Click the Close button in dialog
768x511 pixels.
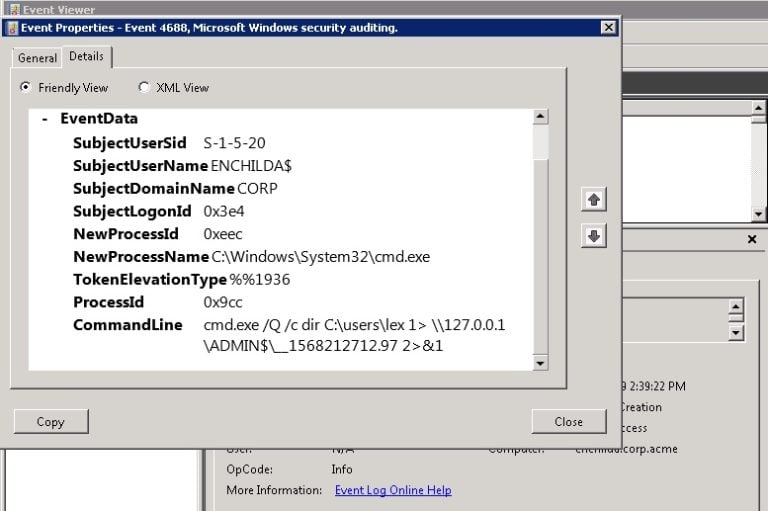pos(568,421)
